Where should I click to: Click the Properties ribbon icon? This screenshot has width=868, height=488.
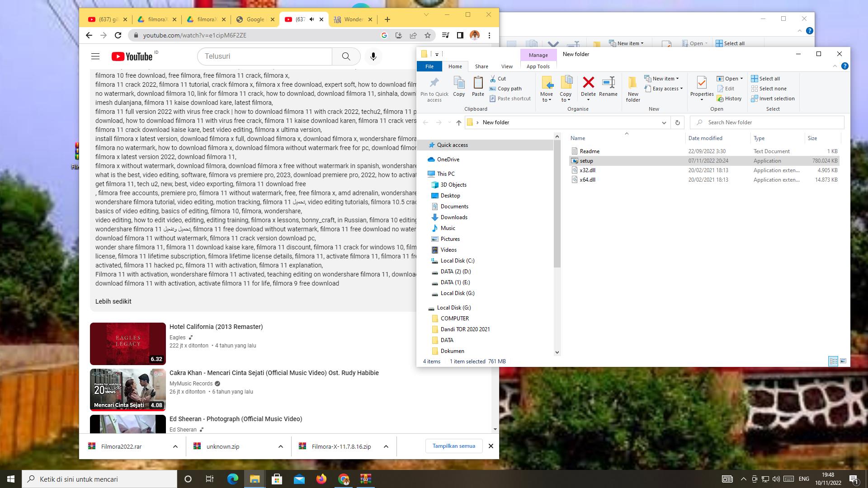point(702,83)
